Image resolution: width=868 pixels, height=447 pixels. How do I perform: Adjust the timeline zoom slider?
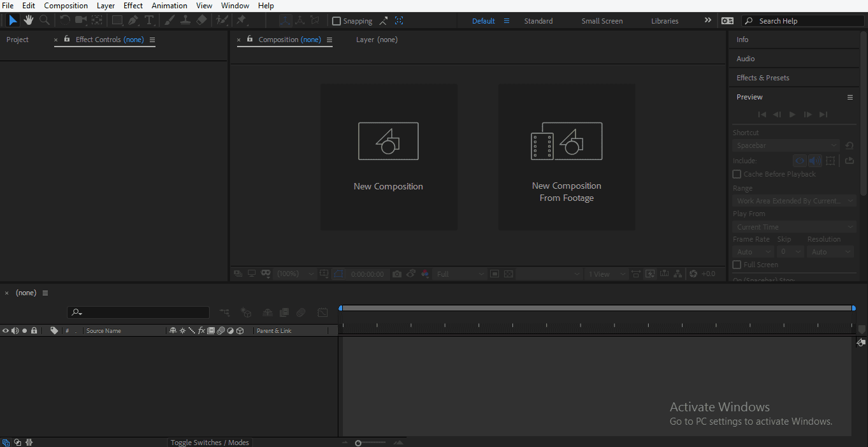click(359, 442)
